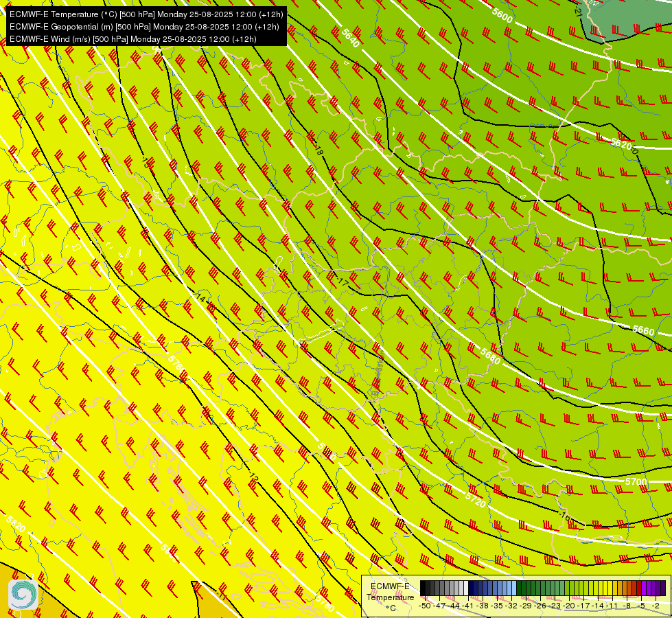
Task: Click the -12 isotherm label on the map
Action: tap(253, 476)
